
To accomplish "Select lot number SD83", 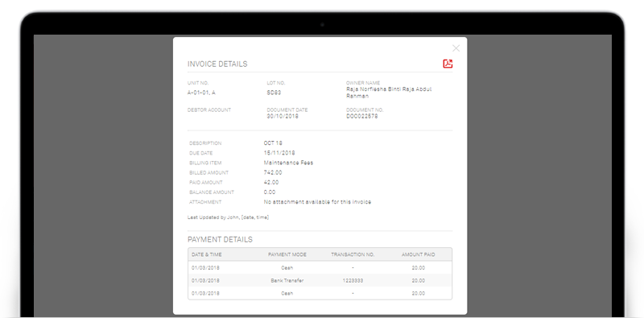I will [x=274, y=93].
